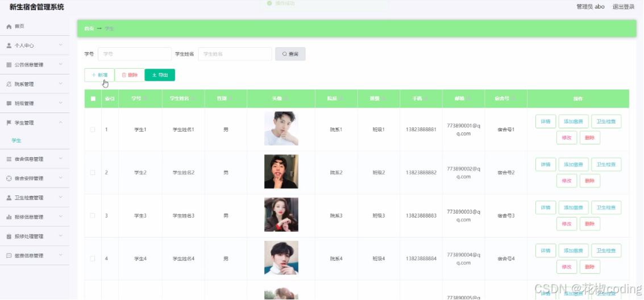Expand 宿舍信息管理 using its chevron
Image resolution: width=644 pixels, height=300 pixels.
pyautogui.click(x=61, y=159)
